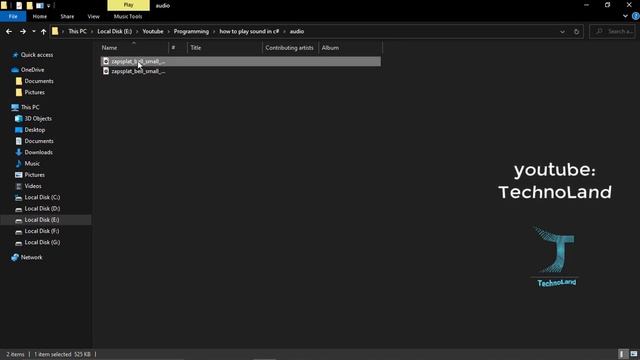Open Music folder
The width and height of the screenshot is (640, 360).
click(x=32, y=163)
